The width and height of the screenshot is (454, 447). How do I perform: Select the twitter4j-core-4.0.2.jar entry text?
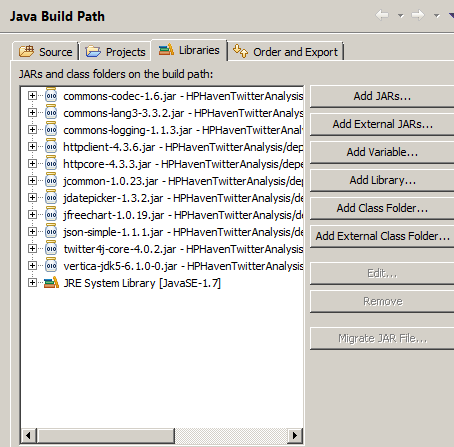pos(183,249)
